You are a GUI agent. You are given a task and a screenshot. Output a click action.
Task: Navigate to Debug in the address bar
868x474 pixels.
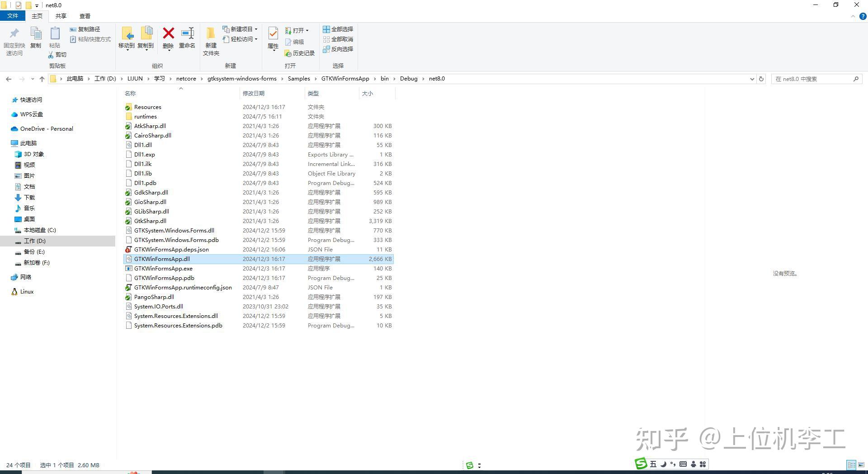[x=408, y=78]
